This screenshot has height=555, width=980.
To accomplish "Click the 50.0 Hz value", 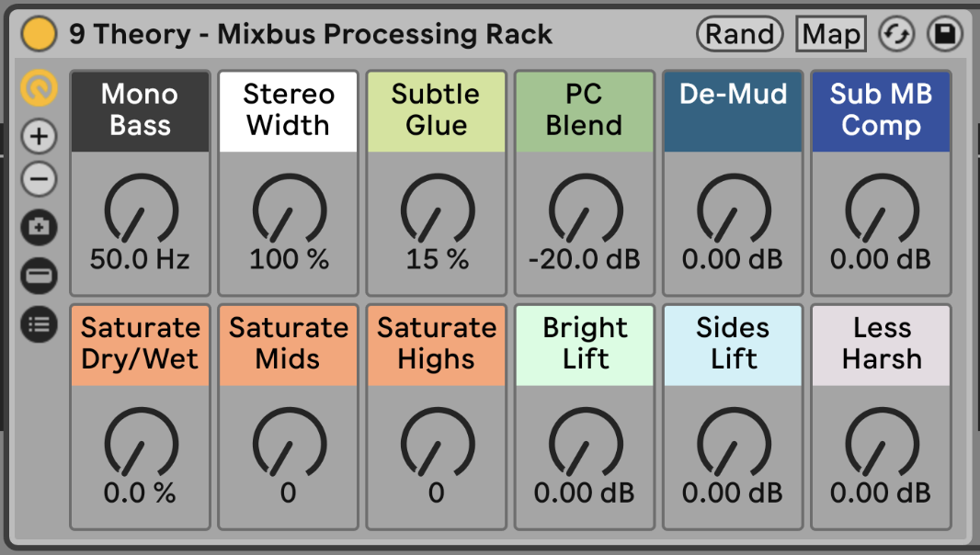I will coord(140,259).
